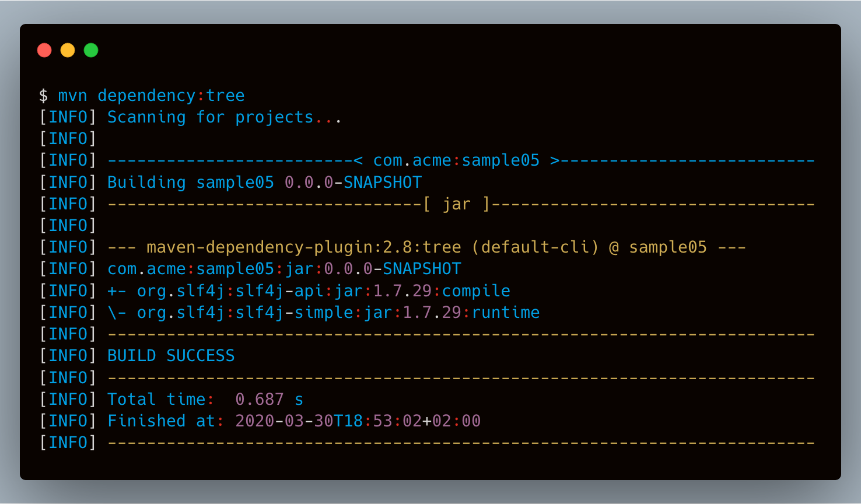Screen dimensions: 861x504
Task: Select root artifact 'com.acme:sample05:jar:0.0.0-SNAPSHOT'
Action: (284, 269)
